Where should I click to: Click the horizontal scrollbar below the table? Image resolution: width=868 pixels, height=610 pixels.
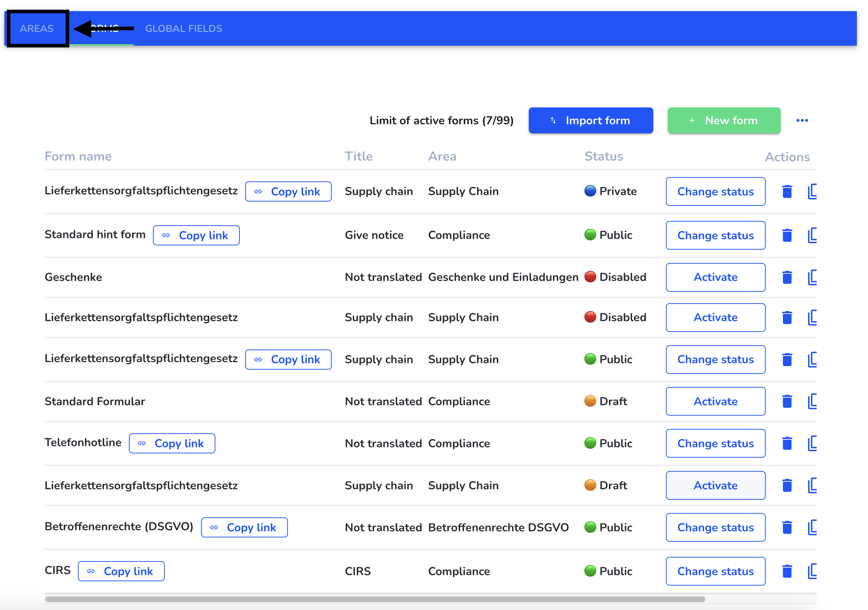375,600
